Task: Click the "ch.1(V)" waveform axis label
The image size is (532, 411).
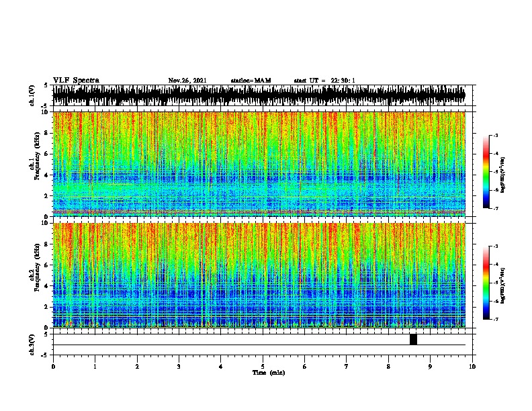Action: point(32,95)
